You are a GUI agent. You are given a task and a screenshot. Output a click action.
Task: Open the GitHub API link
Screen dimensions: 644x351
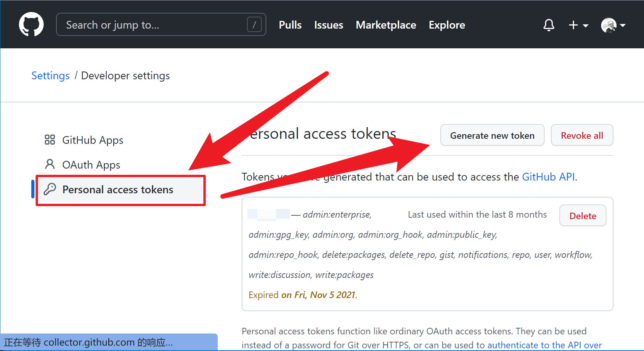coord(548,177)
